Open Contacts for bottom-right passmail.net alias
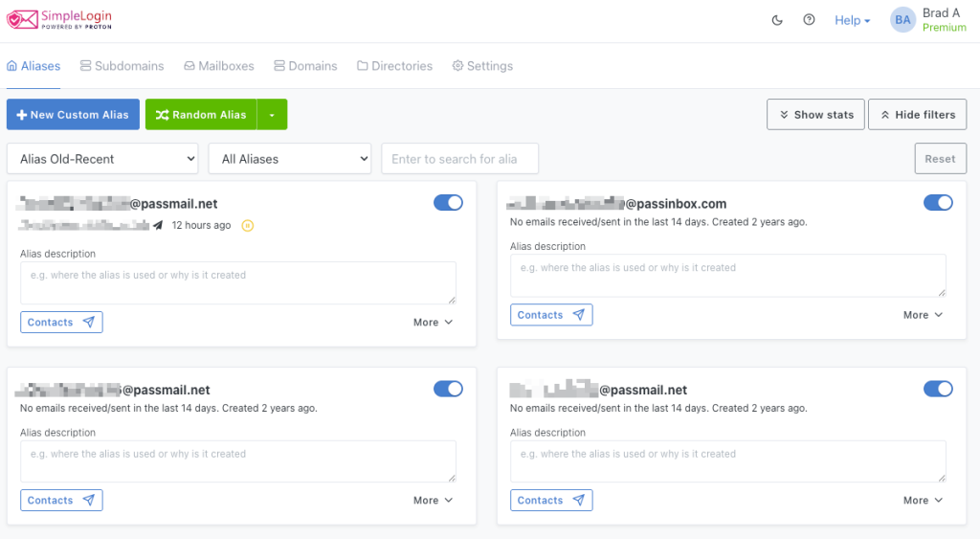This screenshot has width=980, height=539. pos(551,501)
